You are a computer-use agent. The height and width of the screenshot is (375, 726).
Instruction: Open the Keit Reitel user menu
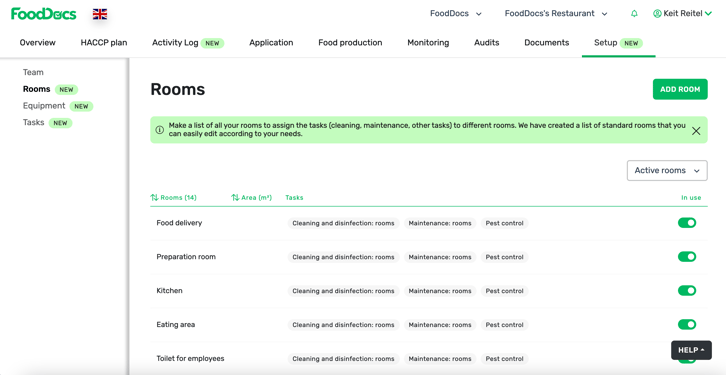[x=682, y=14]
